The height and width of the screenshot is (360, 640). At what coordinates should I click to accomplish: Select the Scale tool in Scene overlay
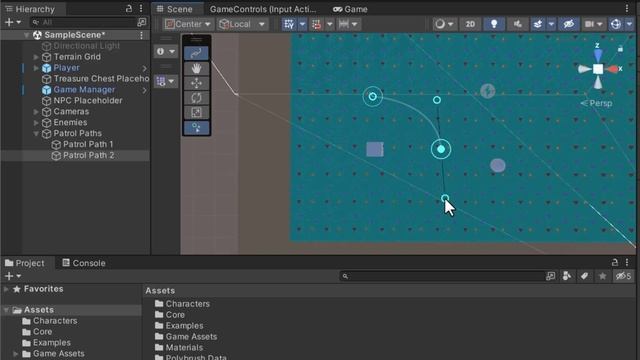click(x=196, y=113)
